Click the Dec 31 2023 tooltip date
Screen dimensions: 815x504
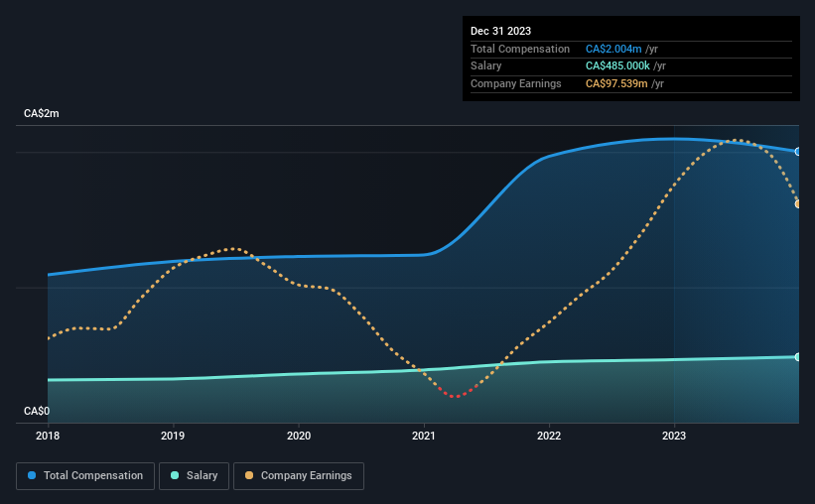500,31
